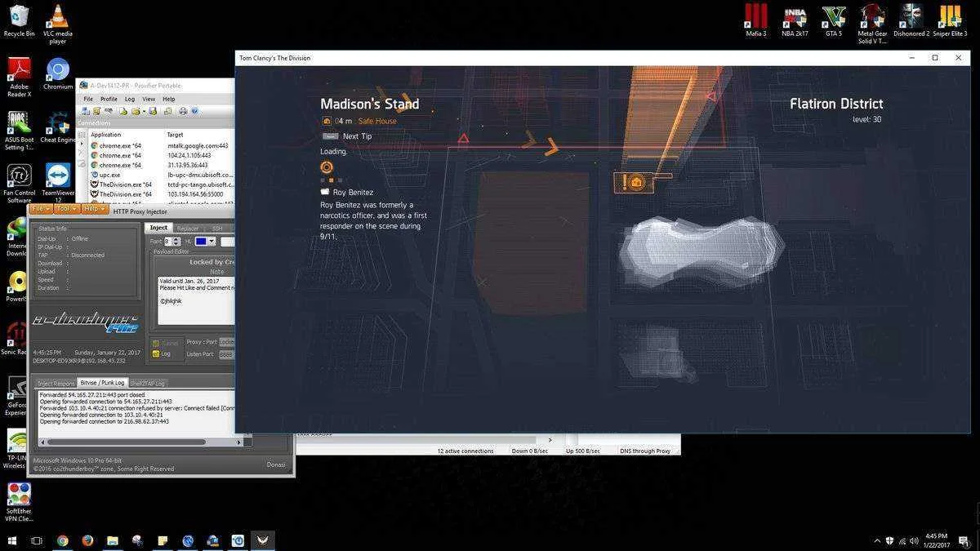Image resolution: width=980 pixels, height=551 pixels.
Task: Launch VLC media player from desktop
Action: 57,23
